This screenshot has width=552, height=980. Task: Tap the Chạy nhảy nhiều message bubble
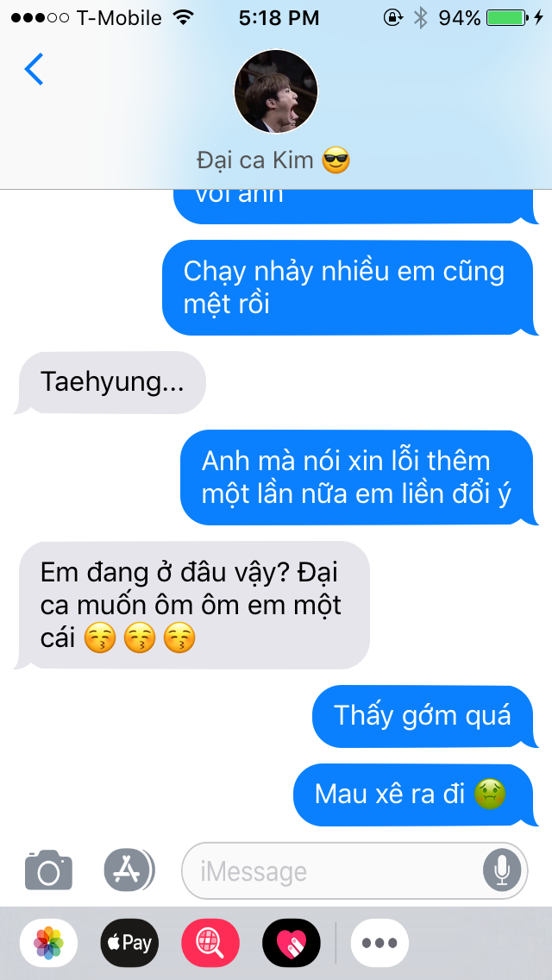pyautogui.click(x=350, y=287)
